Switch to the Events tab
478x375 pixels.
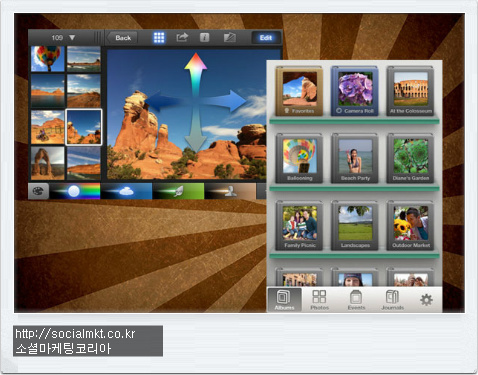[356, 300]
